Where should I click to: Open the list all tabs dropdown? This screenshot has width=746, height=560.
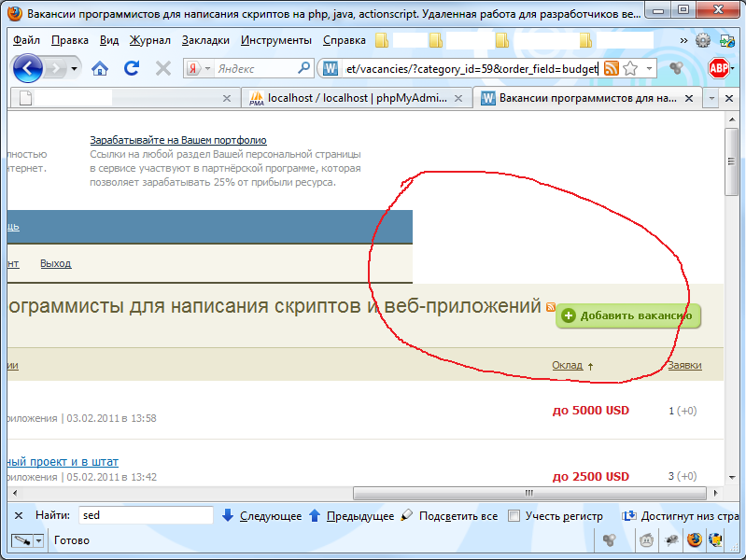click(x=711, y=99)
